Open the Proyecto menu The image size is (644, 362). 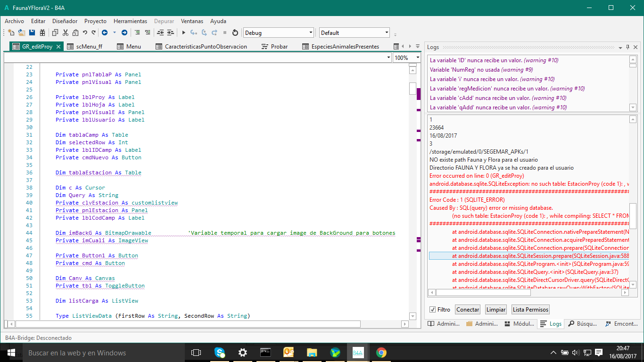[x=95, y=21]
